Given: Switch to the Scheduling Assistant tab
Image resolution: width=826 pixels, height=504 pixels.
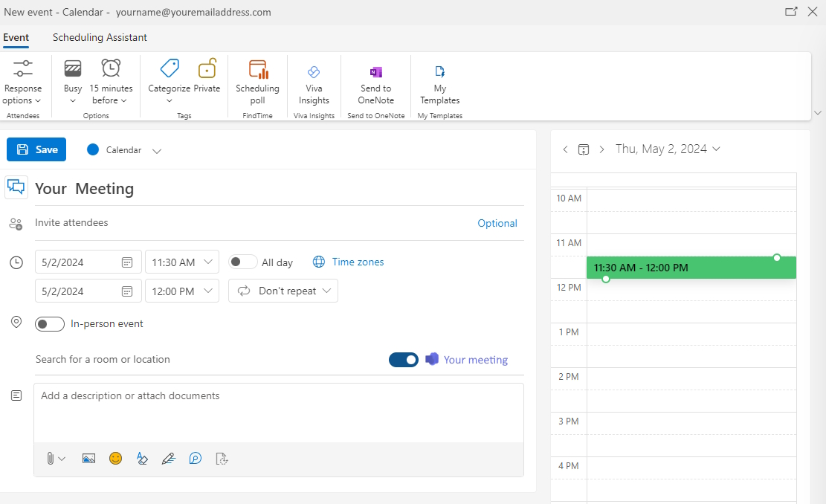Looking at the screenshot, I should point(100,37).
